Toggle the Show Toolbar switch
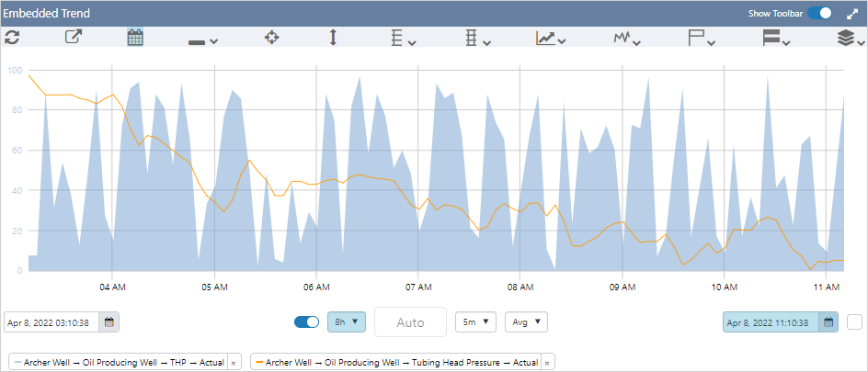 819,13
